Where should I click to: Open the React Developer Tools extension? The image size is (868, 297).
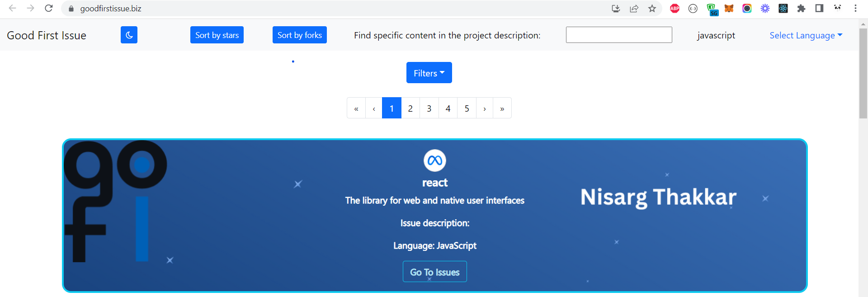tap(783, 8)
